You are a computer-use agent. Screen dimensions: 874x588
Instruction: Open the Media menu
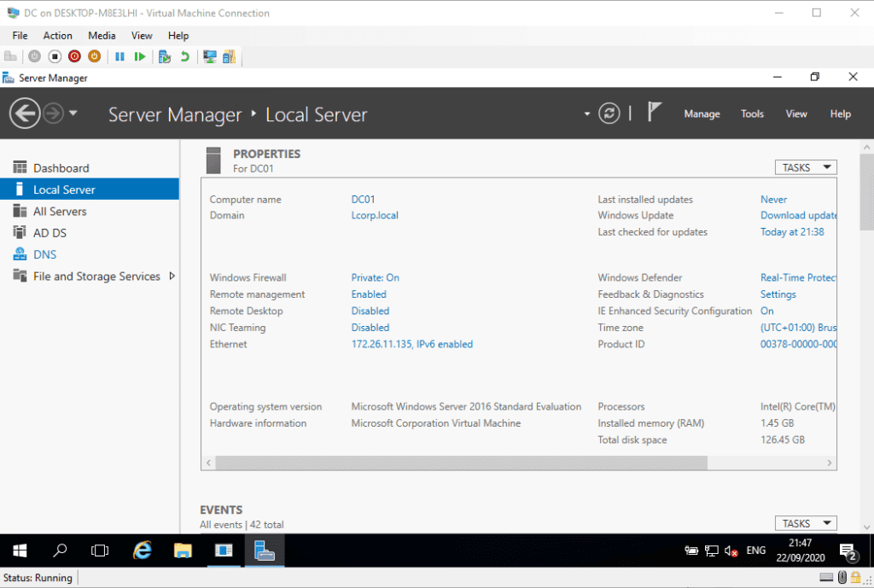[x=102, y=36]
